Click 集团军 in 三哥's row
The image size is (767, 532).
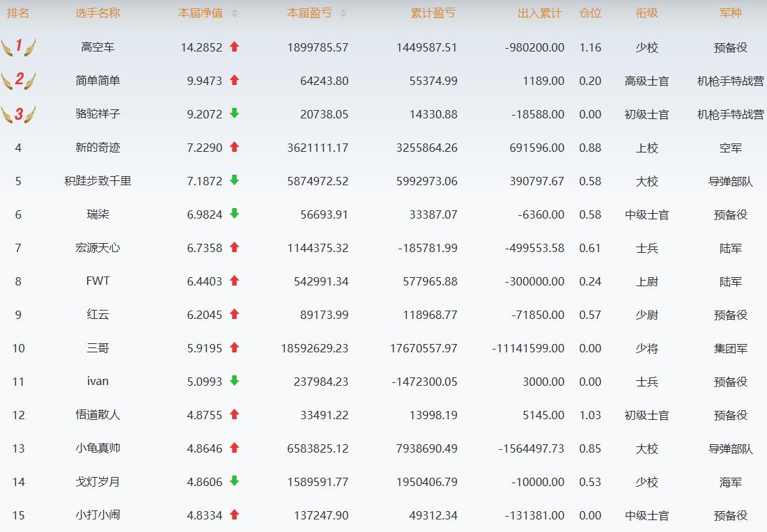[730, 348]
